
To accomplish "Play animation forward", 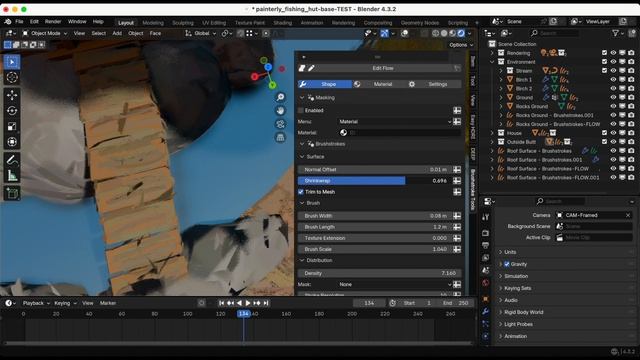I will (x=248, y=303).
